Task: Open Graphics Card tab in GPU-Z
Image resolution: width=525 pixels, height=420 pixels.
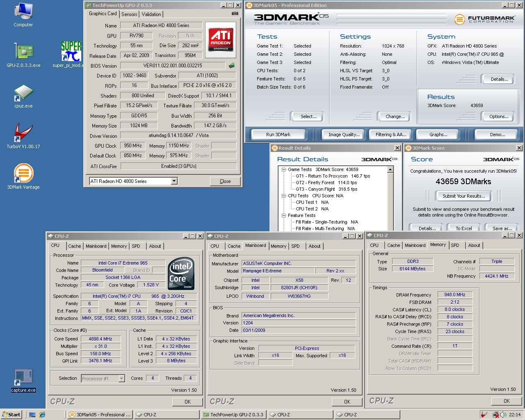Action: pos(103,14)
